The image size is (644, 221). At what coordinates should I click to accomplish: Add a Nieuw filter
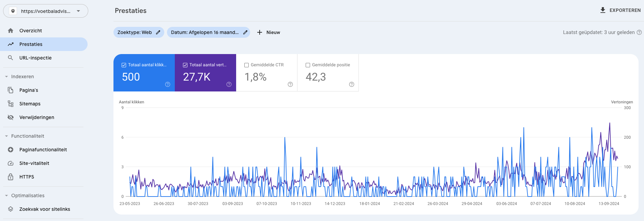click(x=269, y=32)
